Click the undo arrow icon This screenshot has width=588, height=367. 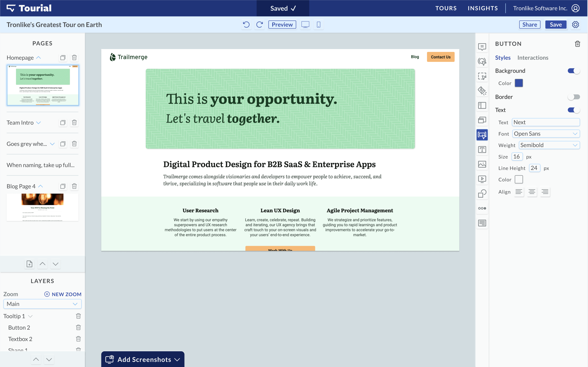pos(246,25)
